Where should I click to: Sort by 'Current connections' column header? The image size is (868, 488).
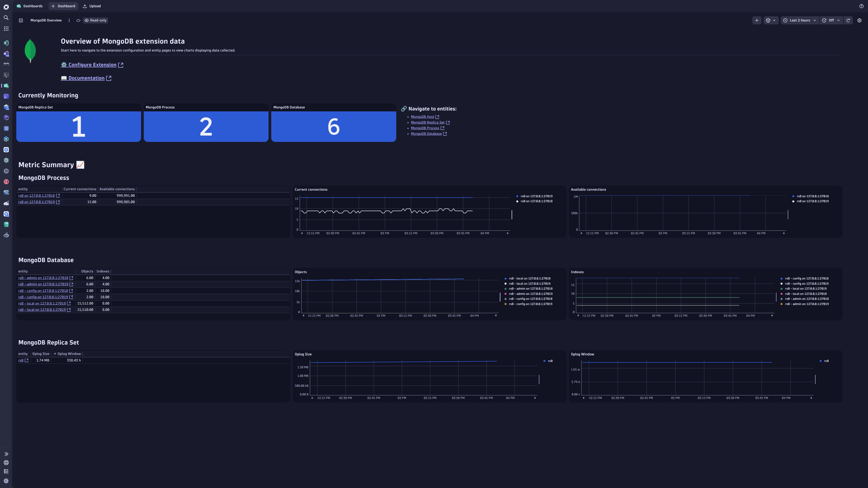tap(80, 189)
